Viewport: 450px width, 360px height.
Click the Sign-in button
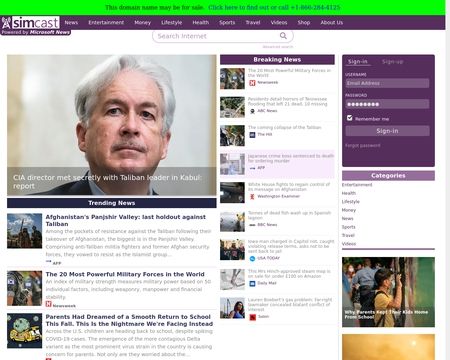point(387,131)
